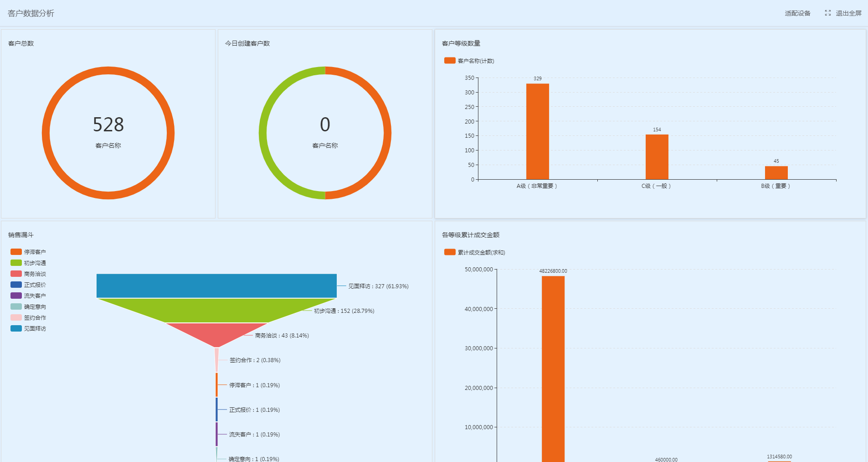
Task: Click the 停滞客户 orange funnel sliver
Action: pyautogui.click(x=216, y=384)
